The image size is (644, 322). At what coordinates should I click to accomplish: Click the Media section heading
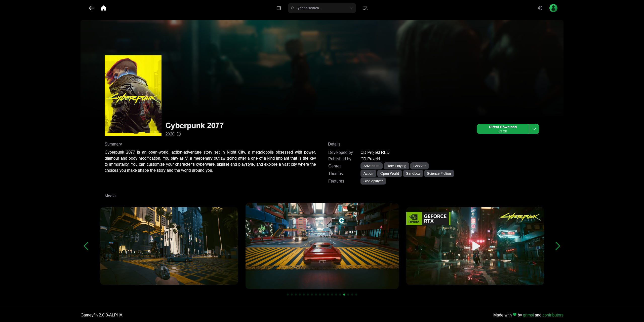pyautogui.click(x=110, y=196)
